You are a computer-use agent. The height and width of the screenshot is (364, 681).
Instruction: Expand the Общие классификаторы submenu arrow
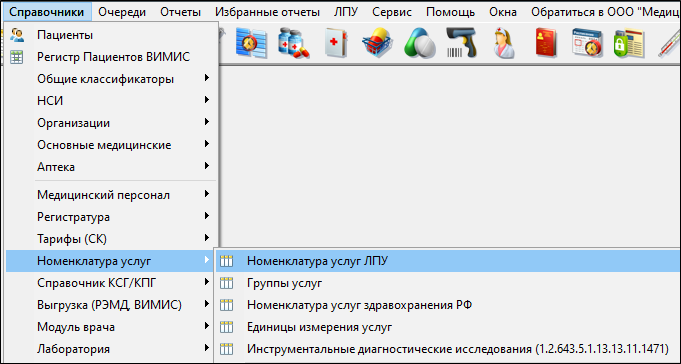tap(207, 78)
